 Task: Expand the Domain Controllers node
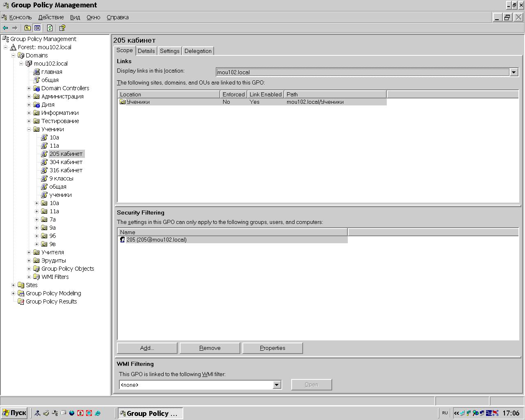click(29, 88)
